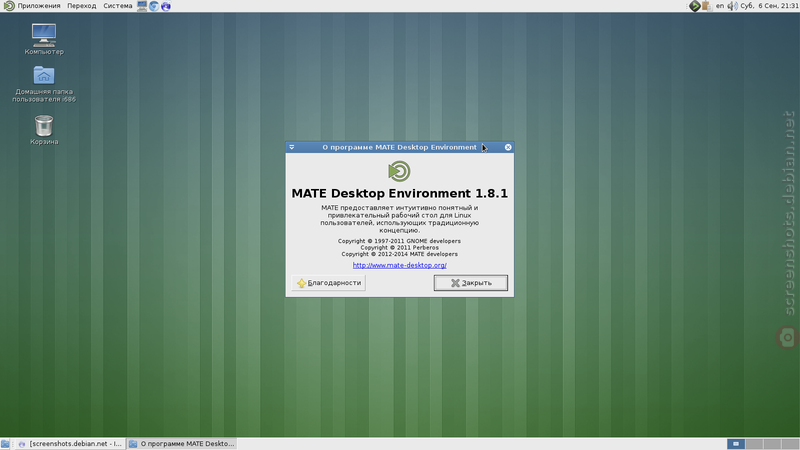Image resolution: width=800 pixels, height=450 pixels.
Task: Close the MATE About dialog via titlebar X
Action: [x=508, y=147]
